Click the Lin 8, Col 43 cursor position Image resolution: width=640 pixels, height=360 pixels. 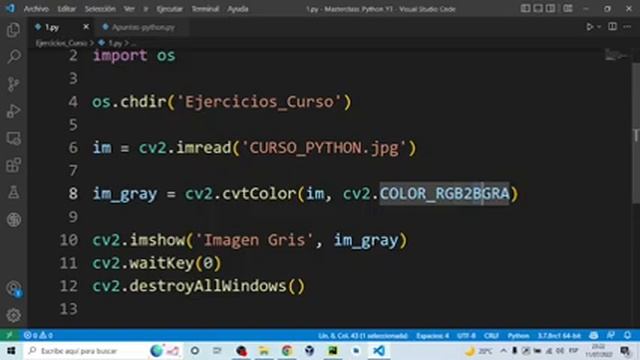pos(363,336)
